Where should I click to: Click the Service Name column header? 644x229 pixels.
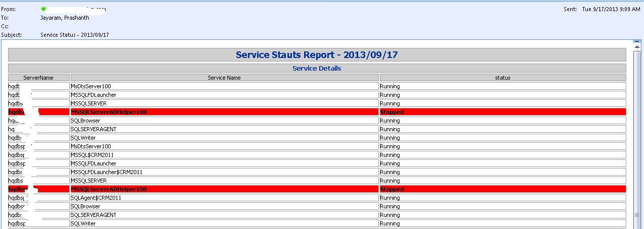click(224, 78)
